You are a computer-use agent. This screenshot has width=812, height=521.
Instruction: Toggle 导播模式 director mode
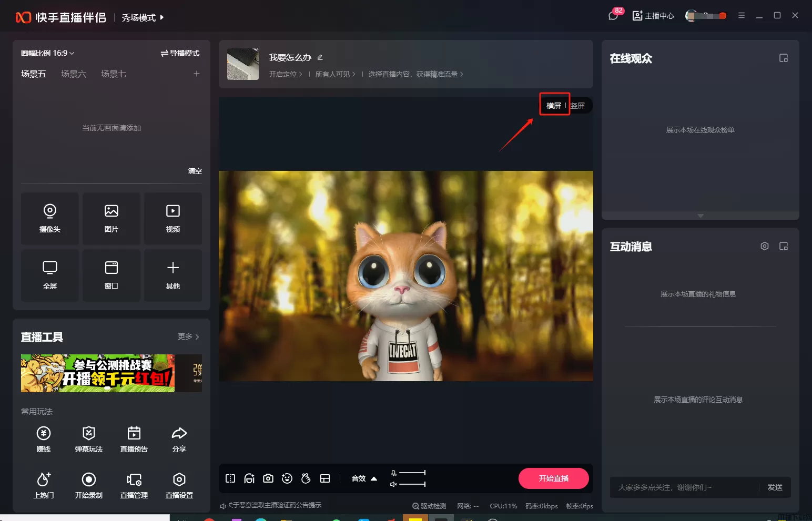(x=180, y=53)
